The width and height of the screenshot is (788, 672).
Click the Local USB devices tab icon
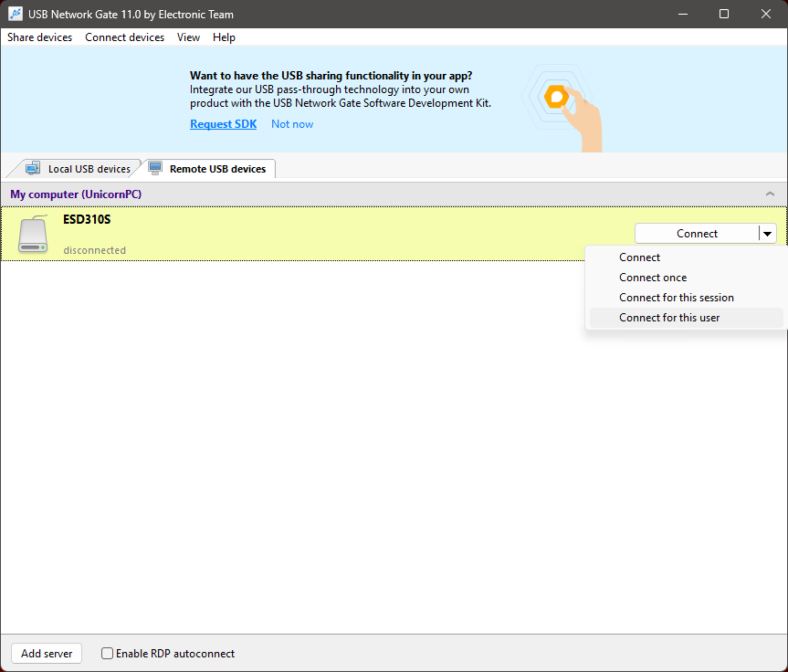33,168
